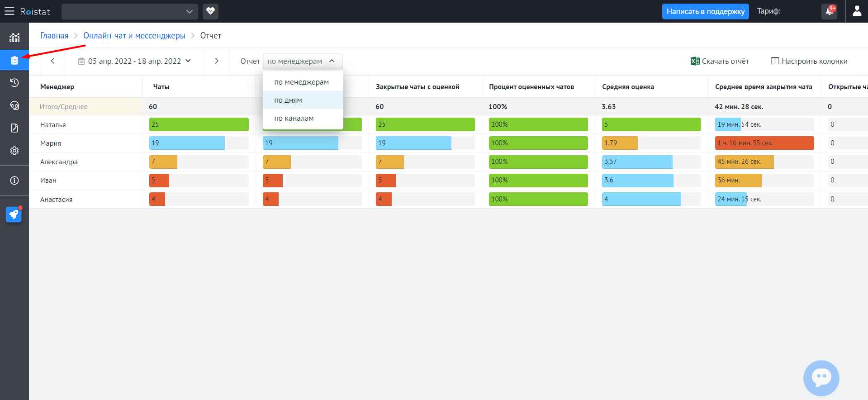Screen dimensions: 868x400
Task: Click manager name Александра
Action: (x=59, y=162)
